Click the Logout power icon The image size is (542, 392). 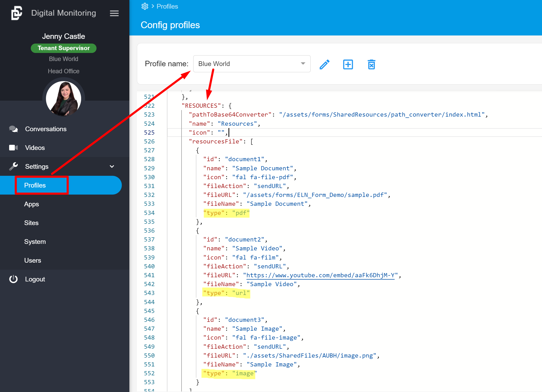13,279
